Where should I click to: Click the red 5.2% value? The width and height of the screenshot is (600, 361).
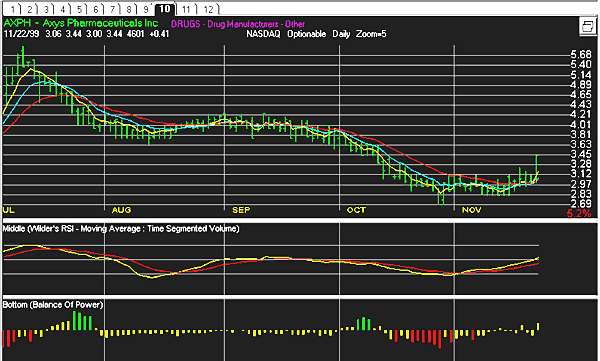click(x=579, y=214)
